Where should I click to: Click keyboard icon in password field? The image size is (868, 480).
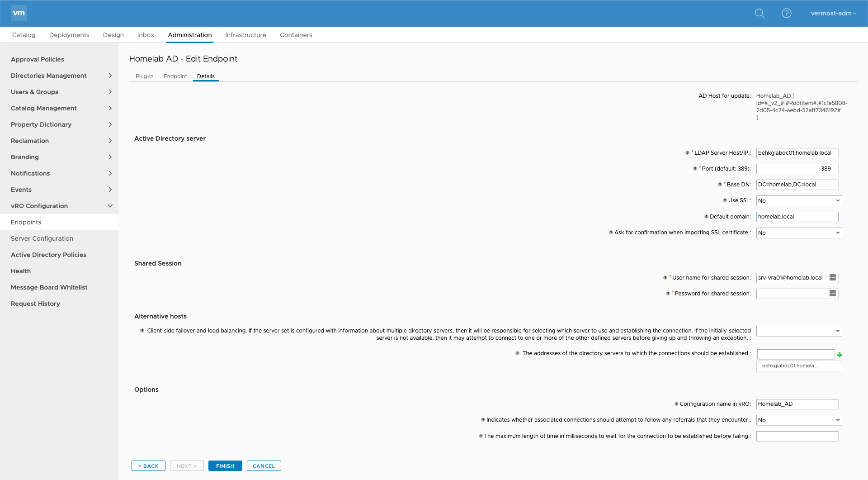833,293
